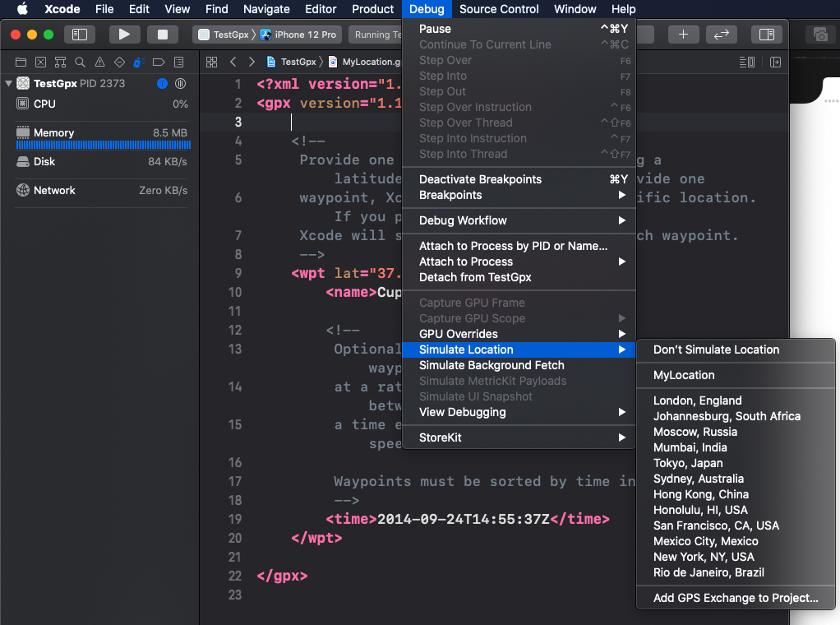Collapse the TestGpx process disclosure triangle
840x625 pixels.
coord(8,84)
